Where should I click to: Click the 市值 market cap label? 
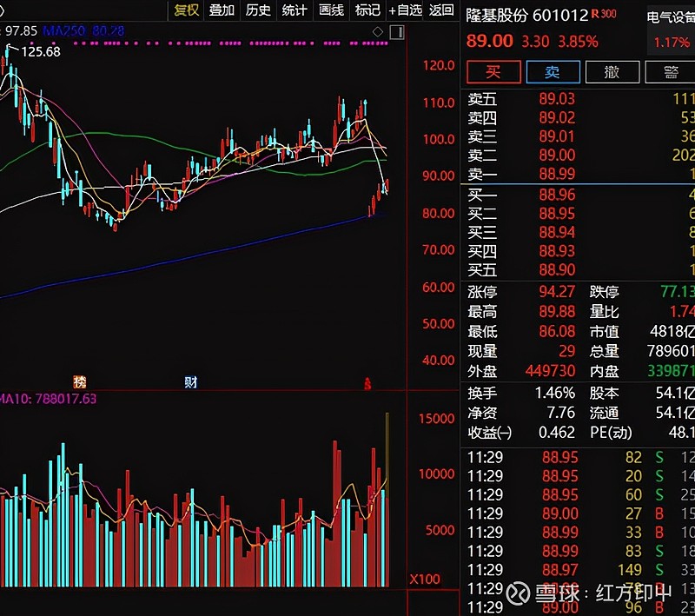pyautogui.click(x=604, y=331)
